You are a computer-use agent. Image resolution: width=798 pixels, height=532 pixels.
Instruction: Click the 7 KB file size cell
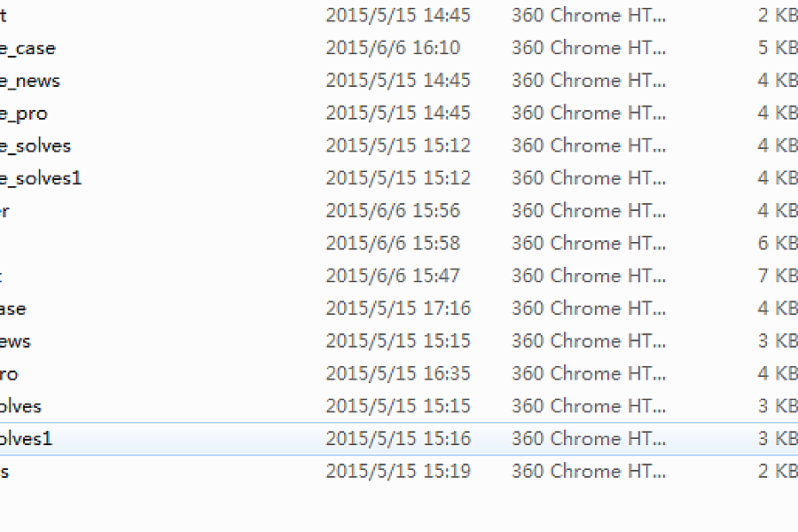click(778, 276)
